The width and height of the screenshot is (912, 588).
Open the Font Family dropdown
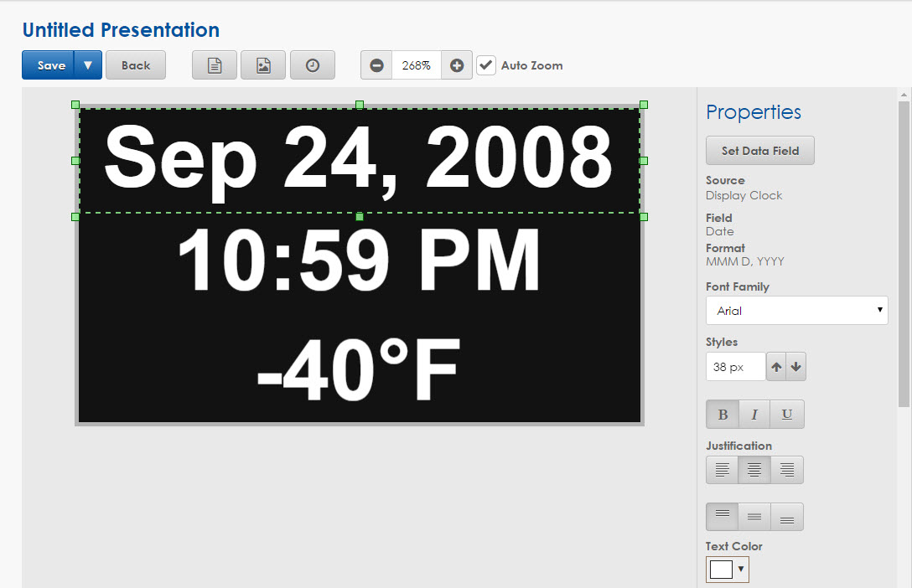click(797, 311)
